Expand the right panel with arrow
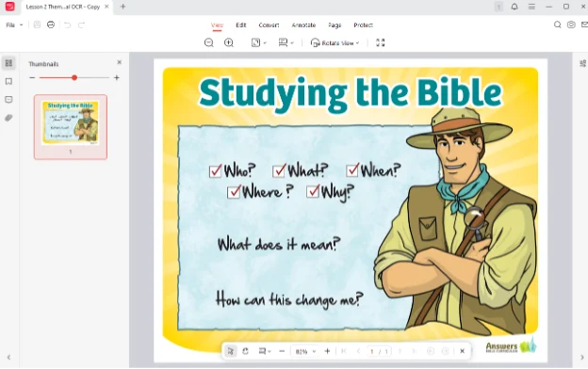Screen dimensions: 588x369 coord(582,358)
